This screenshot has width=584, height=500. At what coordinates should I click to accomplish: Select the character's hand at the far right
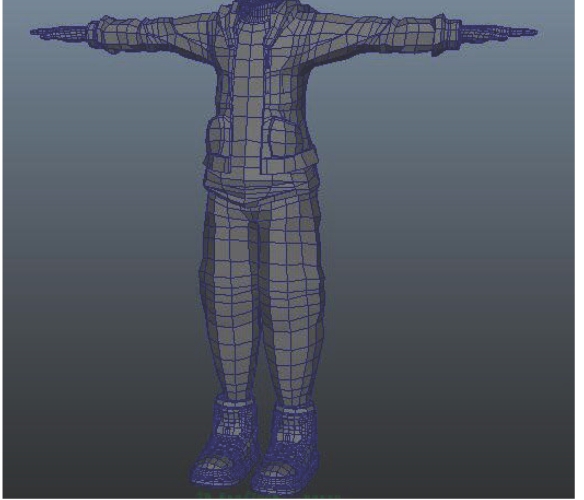499,32
